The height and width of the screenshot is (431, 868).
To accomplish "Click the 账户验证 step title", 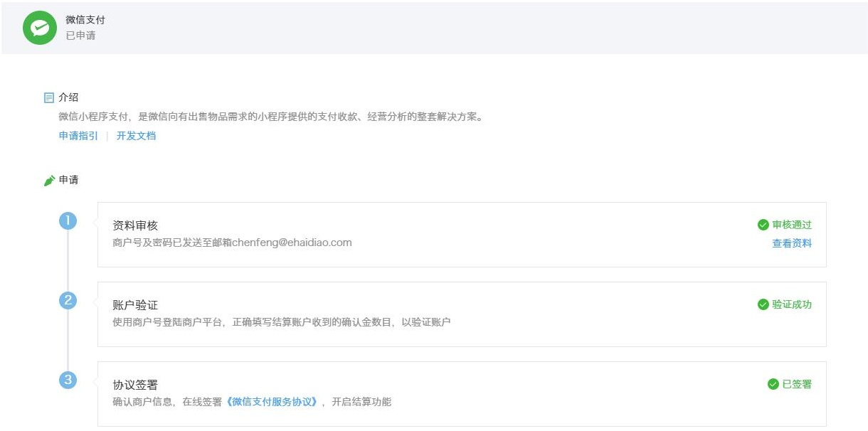I will pos(135,305).
